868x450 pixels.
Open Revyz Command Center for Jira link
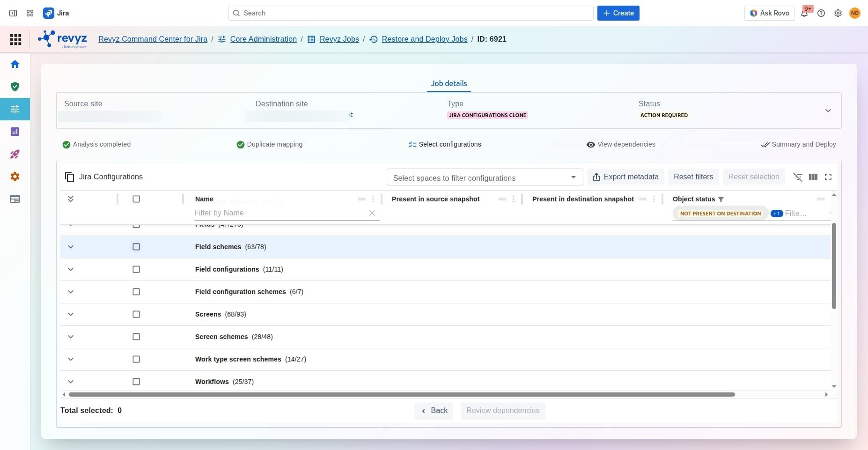(x=153, y=39)
